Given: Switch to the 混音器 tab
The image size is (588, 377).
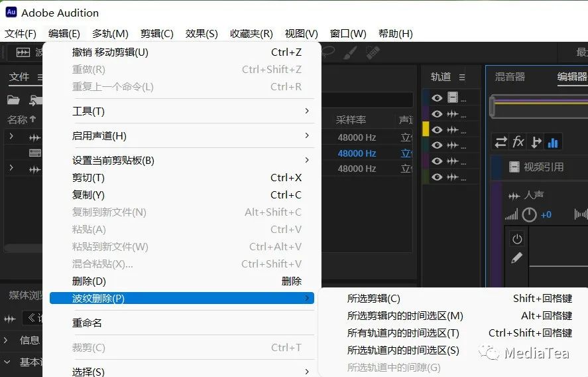Looking at the screenshot, I should pos(510,77).
